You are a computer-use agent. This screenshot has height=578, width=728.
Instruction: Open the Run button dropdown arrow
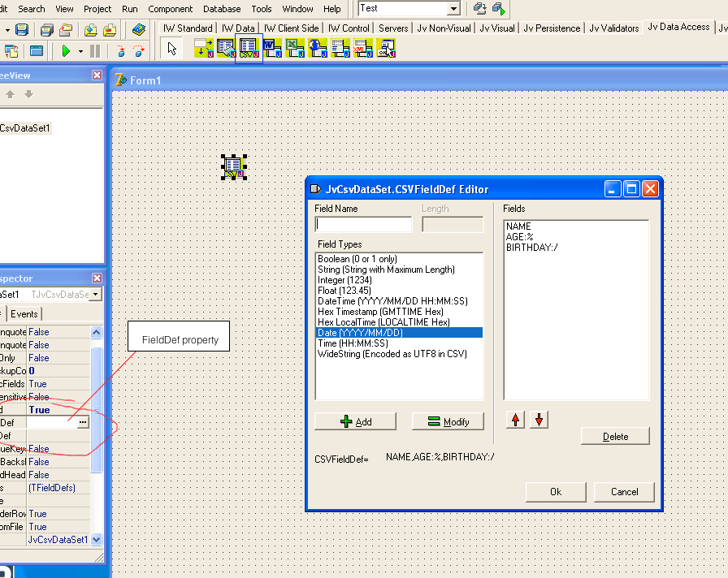[x=80, y=51]
